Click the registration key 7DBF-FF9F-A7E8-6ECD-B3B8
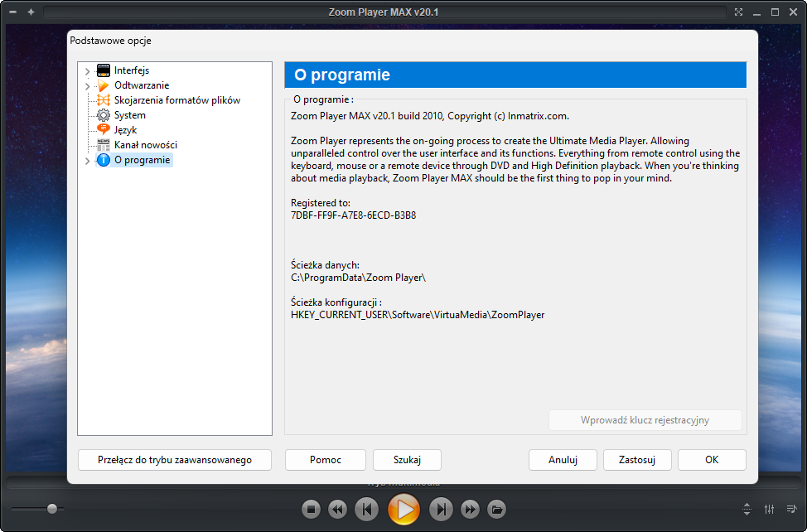This screenshot has height=532, width=807. [354, 215]
